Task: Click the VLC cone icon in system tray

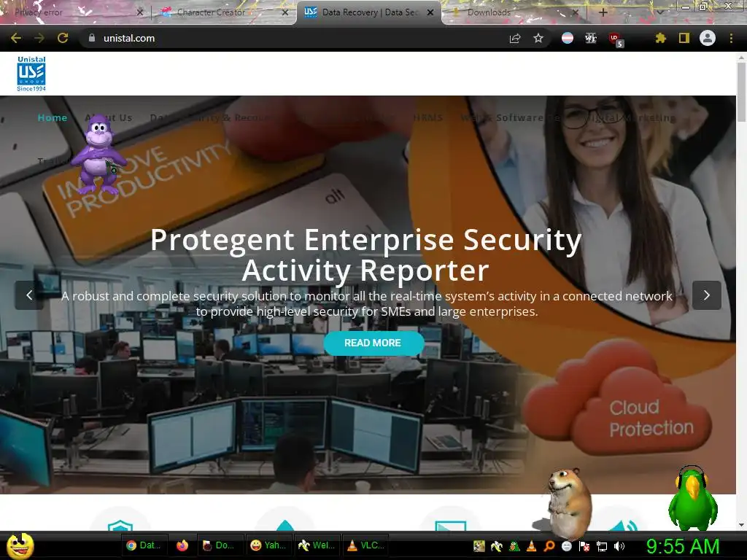Action: point(532,546)
